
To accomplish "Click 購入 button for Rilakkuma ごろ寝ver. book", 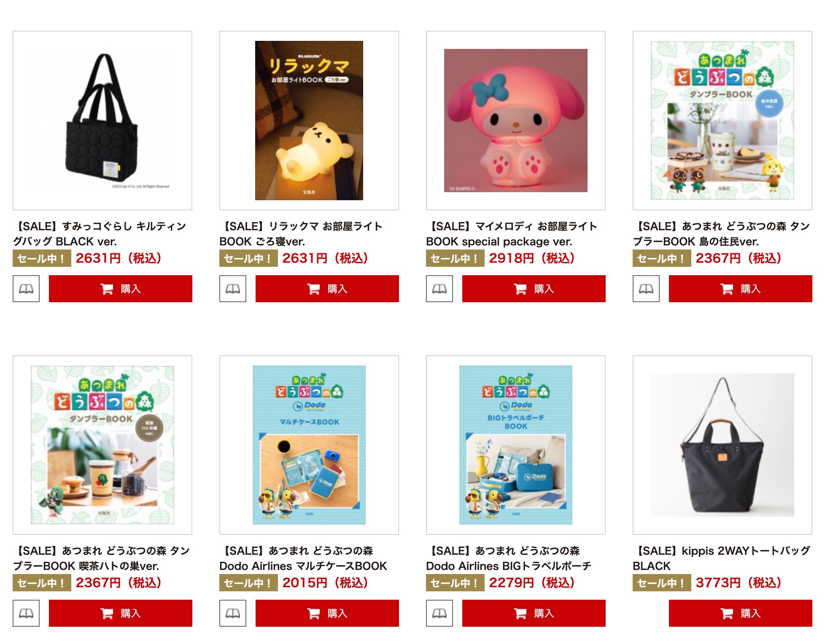I will (327, 289).
